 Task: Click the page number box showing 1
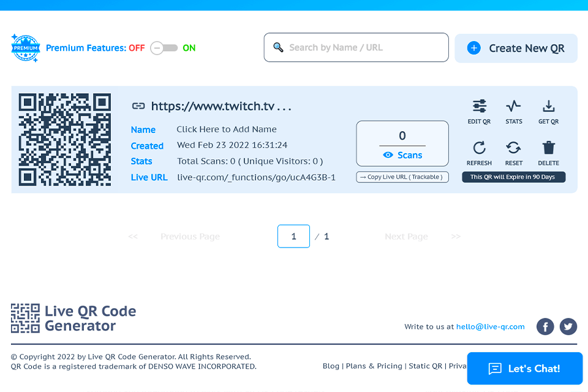coord(293,236)
